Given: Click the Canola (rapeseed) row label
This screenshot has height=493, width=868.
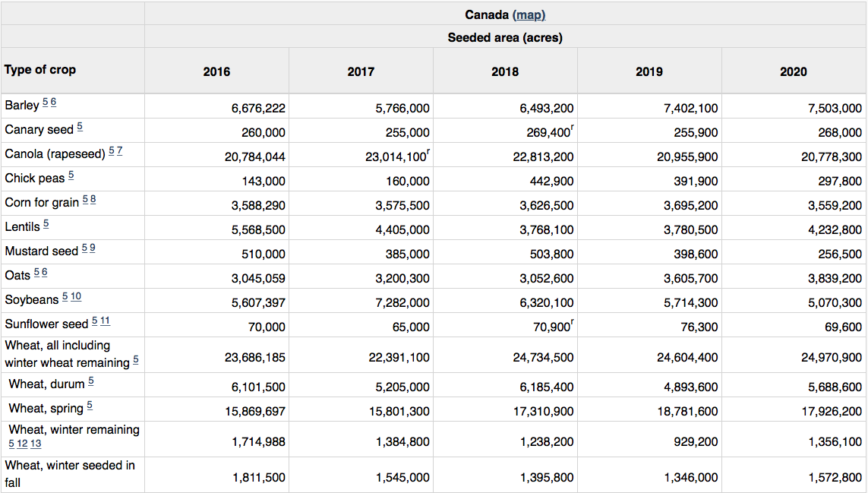Looking at the screenshot, I should [x=55, y=154].
